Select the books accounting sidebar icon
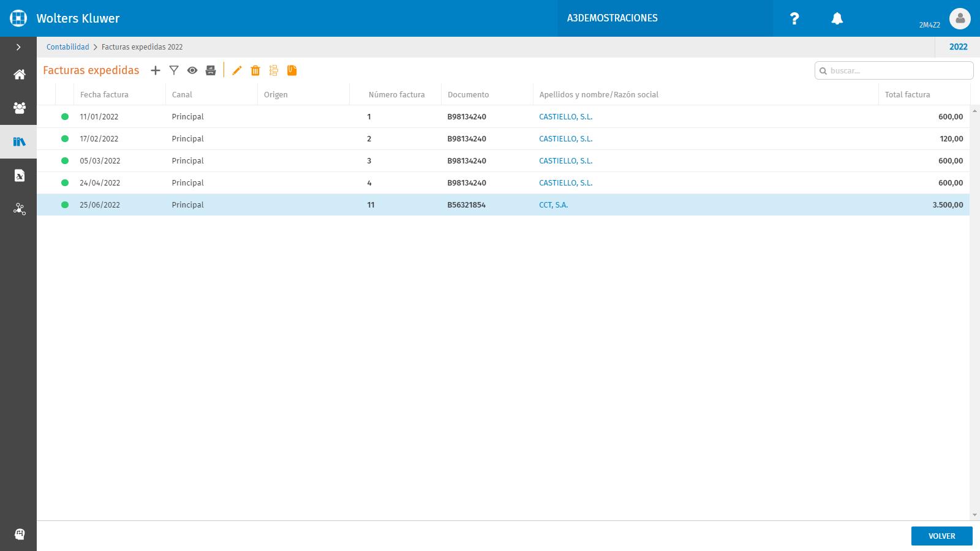 click(x=20, y=142)
